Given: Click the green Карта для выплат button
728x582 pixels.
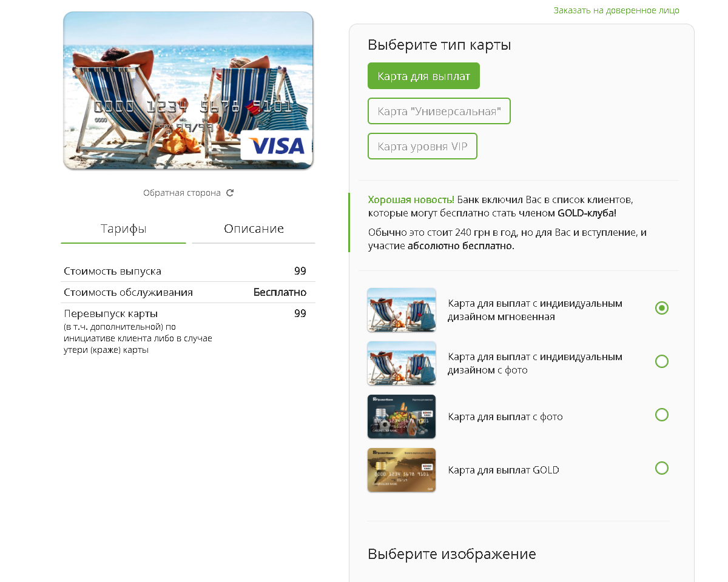Looking at the screenshot, I should pos(423,76).
